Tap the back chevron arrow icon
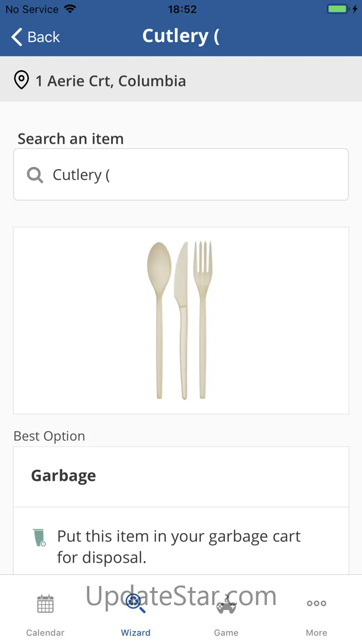This screenshot has height=644, width=362. (17, 37)
